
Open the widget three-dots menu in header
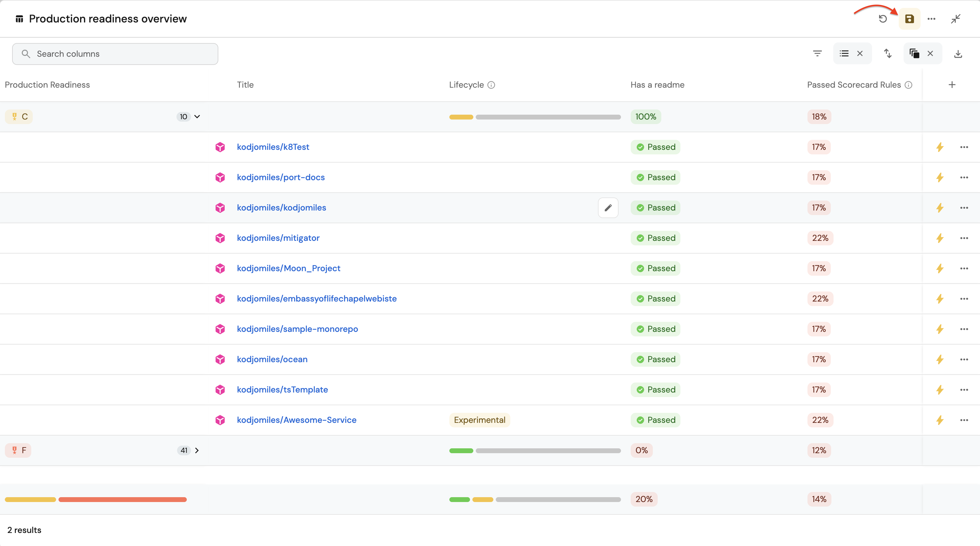coord(931,19)
